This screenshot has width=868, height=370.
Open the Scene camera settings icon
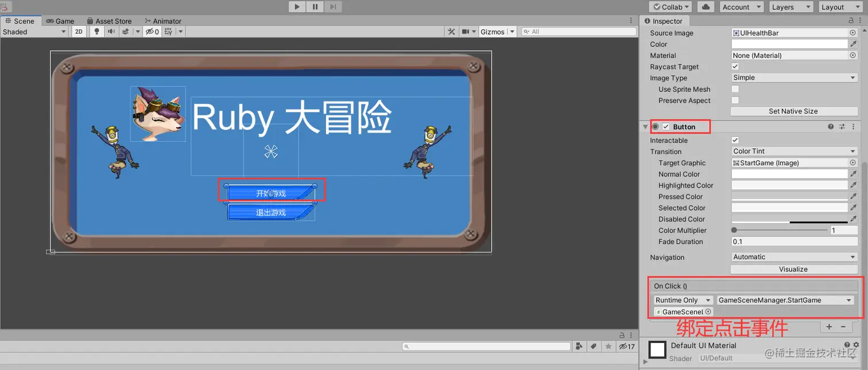point(466,32)
